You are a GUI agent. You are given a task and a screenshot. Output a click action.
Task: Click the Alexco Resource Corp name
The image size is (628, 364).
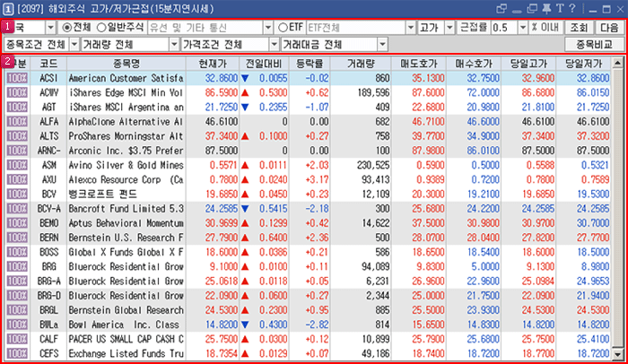coord(126,179)
